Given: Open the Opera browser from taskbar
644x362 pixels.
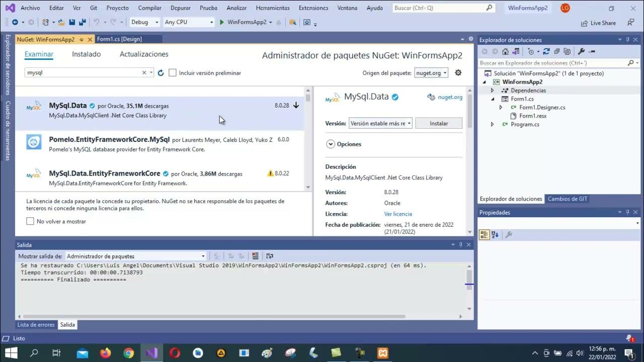Looking at the screenshot, I should click(175, 353).
